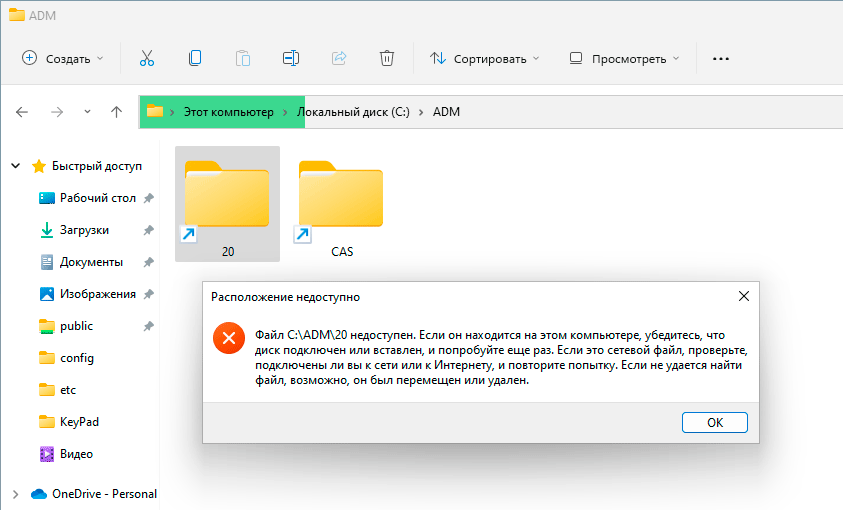This screenshot has width=843, height=510.
Task: Open recent locations dropdown arrow
Action: point(87,112)
